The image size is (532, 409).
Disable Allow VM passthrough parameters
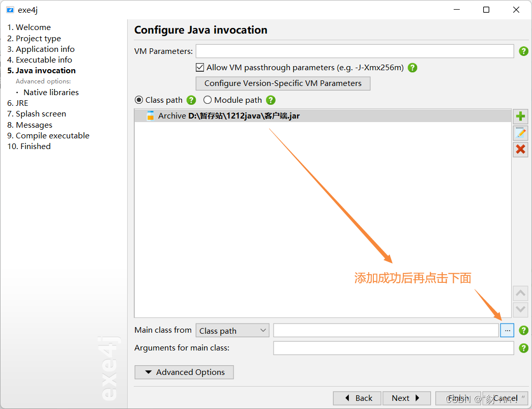199,67
